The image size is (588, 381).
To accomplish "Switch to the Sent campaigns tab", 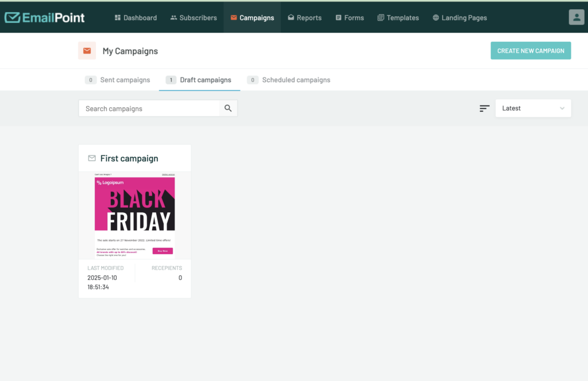I will [118, 80].
